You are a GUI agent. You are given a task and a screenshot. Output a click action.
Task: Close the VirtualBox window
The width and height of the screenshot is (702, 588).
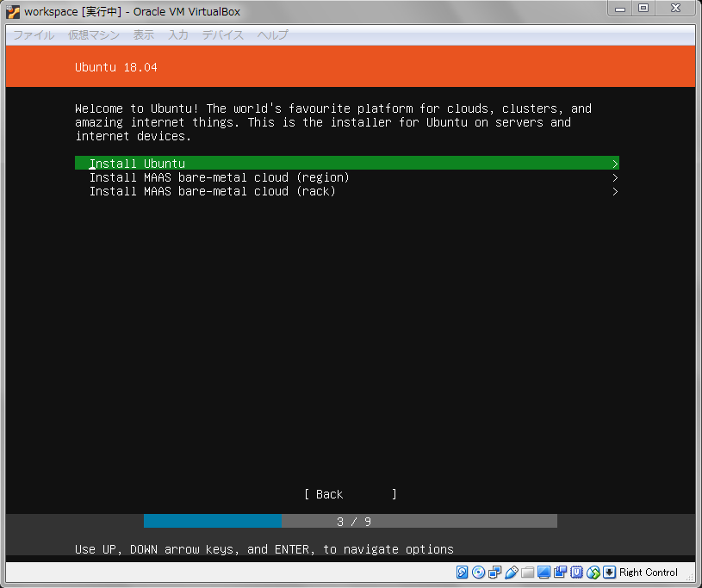(675, 9)
